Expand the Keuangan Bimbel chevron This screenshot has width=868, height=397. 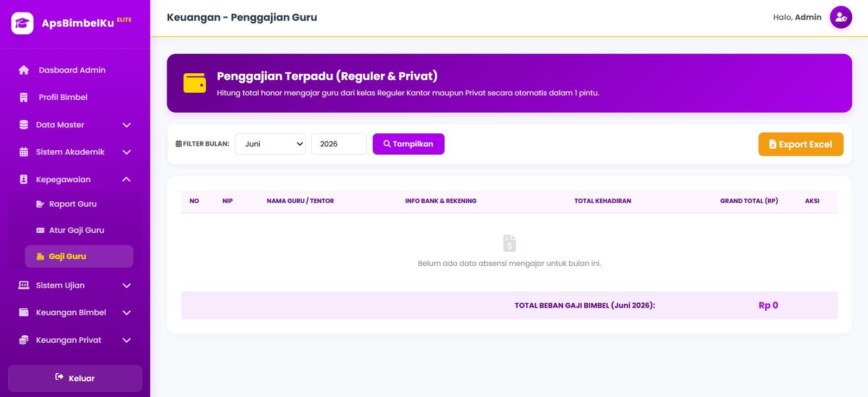pyautogui.click(x=127, y=313)
